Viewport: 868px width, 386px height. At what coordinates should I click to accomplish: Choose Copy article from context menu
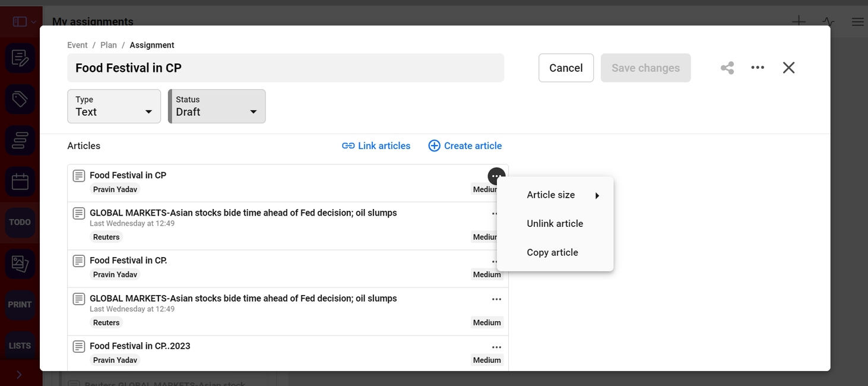point(552,252)
